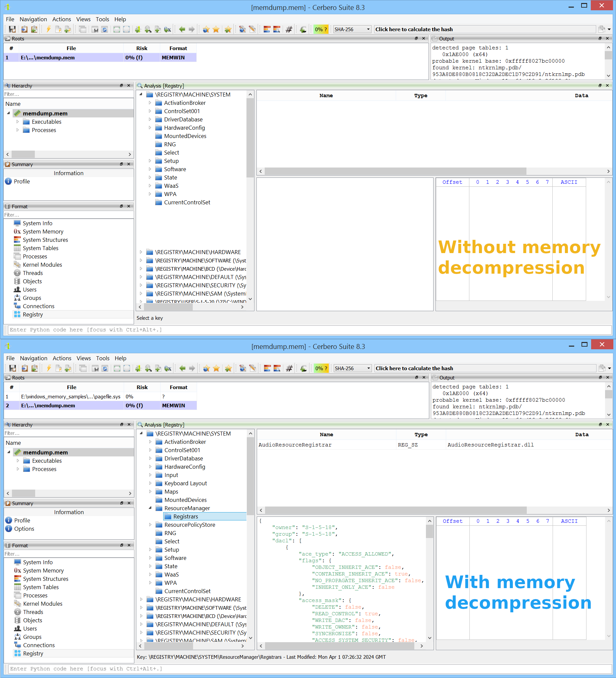616x678 pixels.
Task: Select the AudioResourceRegistrar value row
Action: [435, 445]
